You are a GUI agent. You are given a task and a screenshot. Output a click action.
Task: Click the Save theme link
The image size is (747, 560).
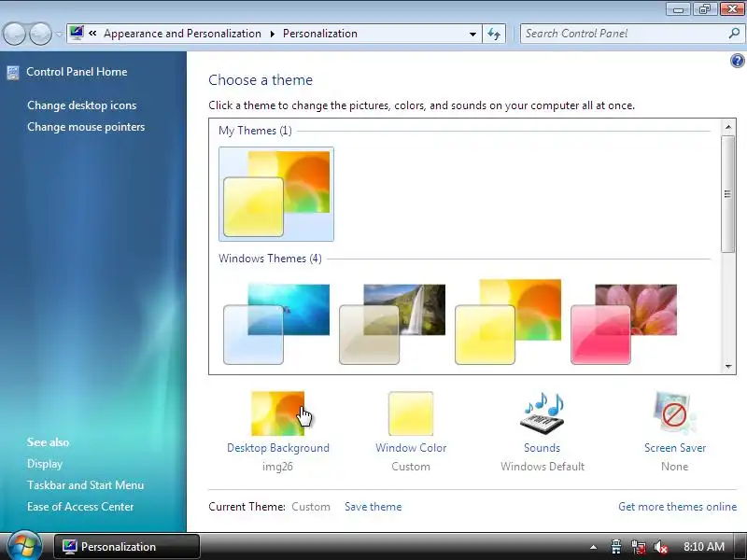(x=373, y=507)
